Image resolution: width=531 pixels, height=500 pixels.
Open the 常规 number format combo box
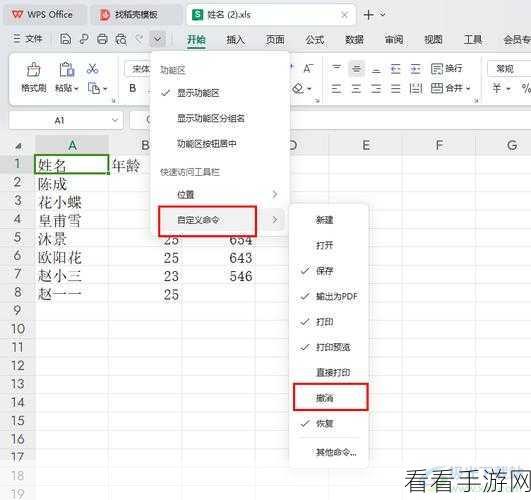(509, 69)
